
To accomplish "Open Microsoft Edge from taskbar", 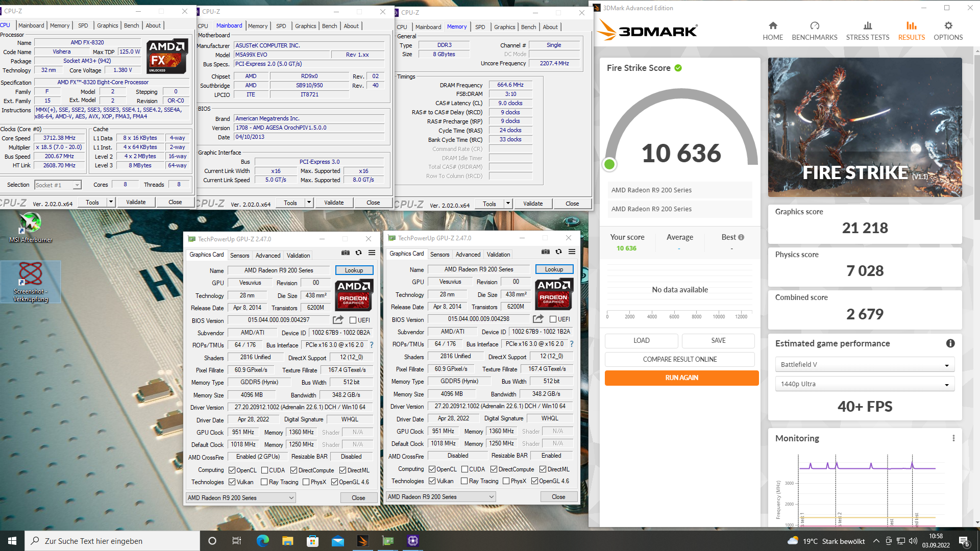I will pos(262,541).
